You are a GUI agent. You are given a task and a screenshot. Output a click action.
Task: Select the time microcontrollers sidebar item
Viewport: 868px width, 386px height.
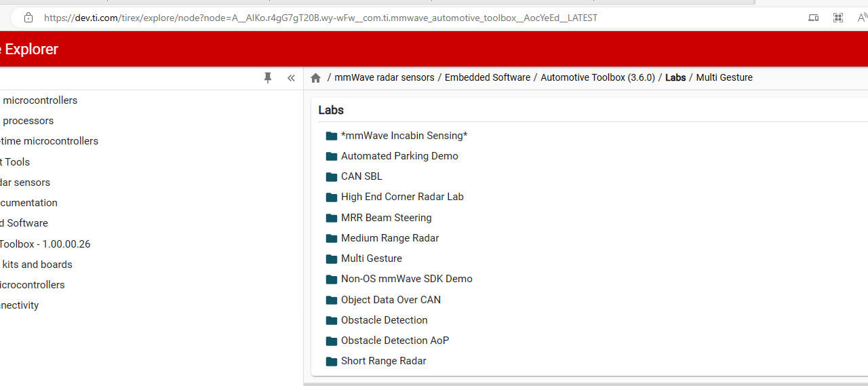[49, 141]
